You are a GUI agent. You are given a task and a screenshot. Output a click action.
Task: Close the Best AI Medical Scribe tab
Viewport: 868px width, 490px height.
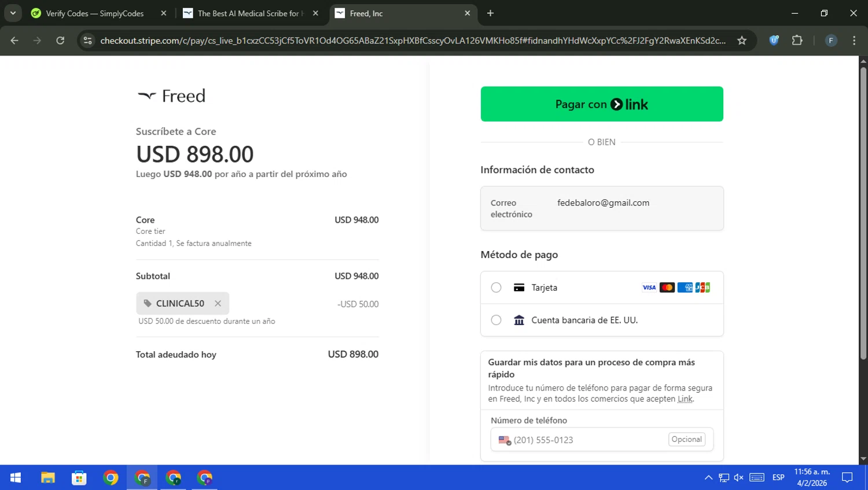(x=315, y=13)
